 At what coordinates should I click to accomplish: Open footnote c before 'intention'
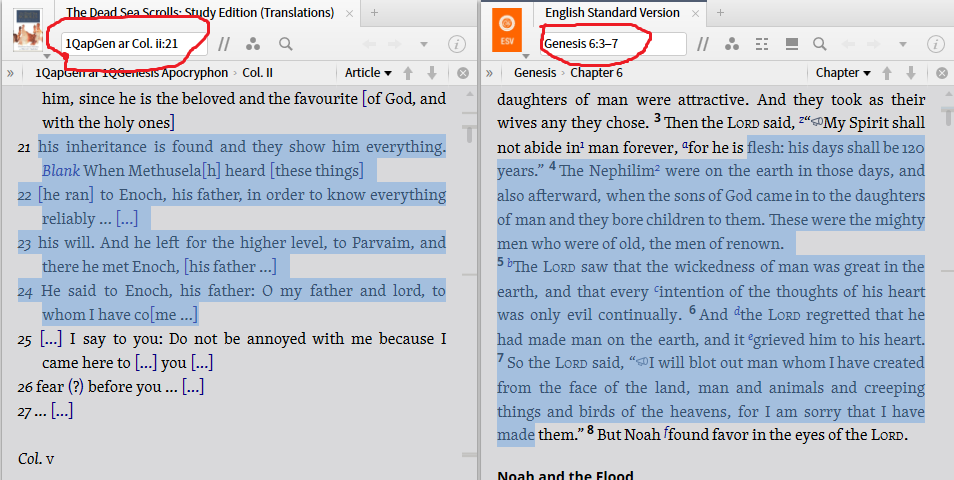pyautogui.click(x=656, y=290)
